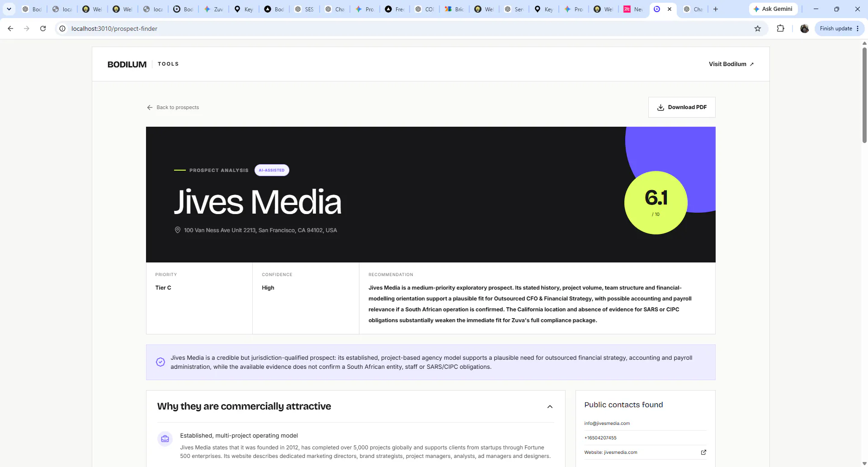
Task: Switch to the SES tab
Action: 304,9
